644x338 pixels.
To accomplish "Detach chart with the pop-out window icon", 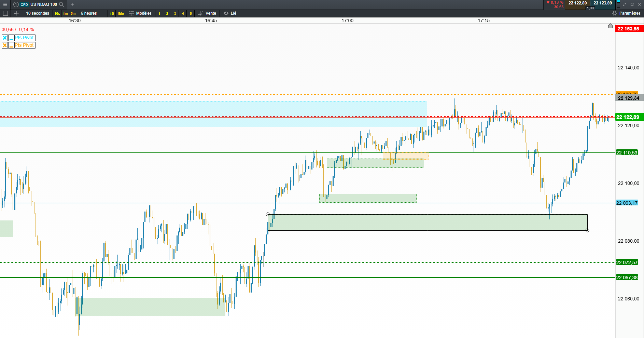I will click(x=632, y=4).
